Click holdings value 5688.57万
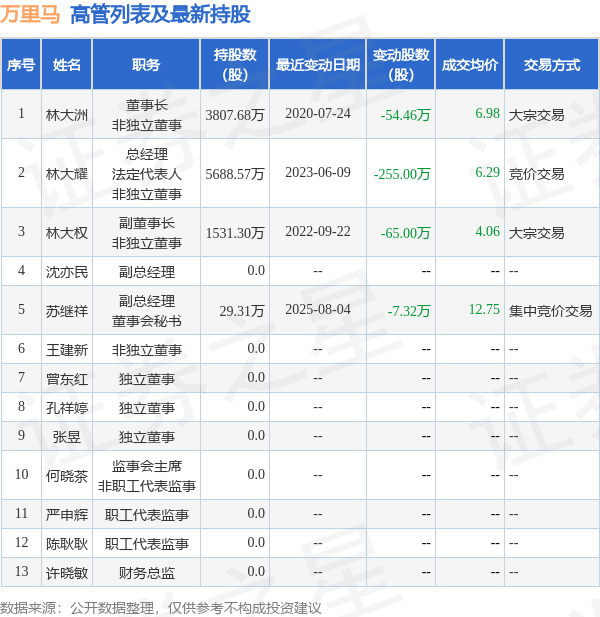 tap(235, 174)
